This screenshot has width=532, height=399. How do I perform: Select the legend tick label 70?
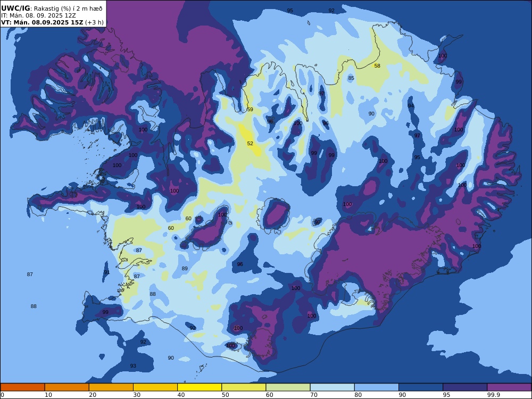(314, 395)
